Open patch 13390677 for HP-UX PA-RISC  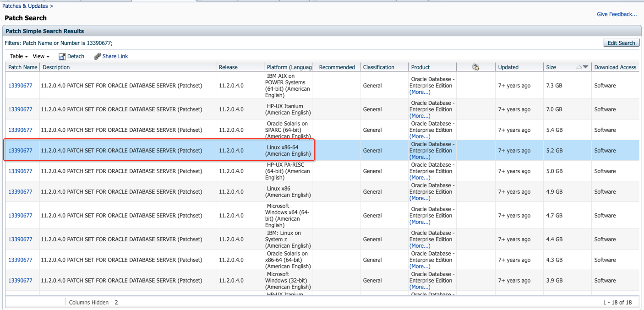click(20, 171)
